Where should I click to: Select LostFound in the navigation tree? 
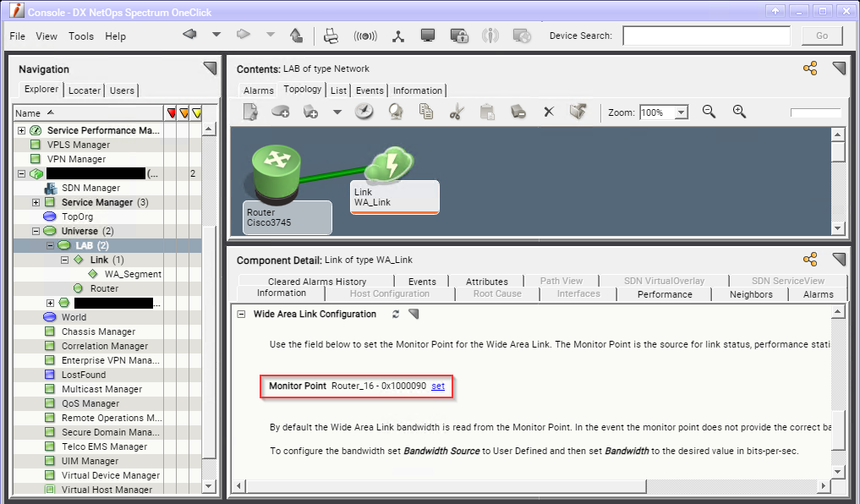84,375
